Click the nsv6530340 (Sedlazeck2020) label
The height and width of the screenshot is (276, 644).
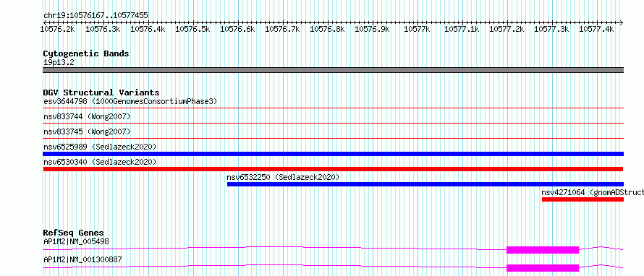100,162
